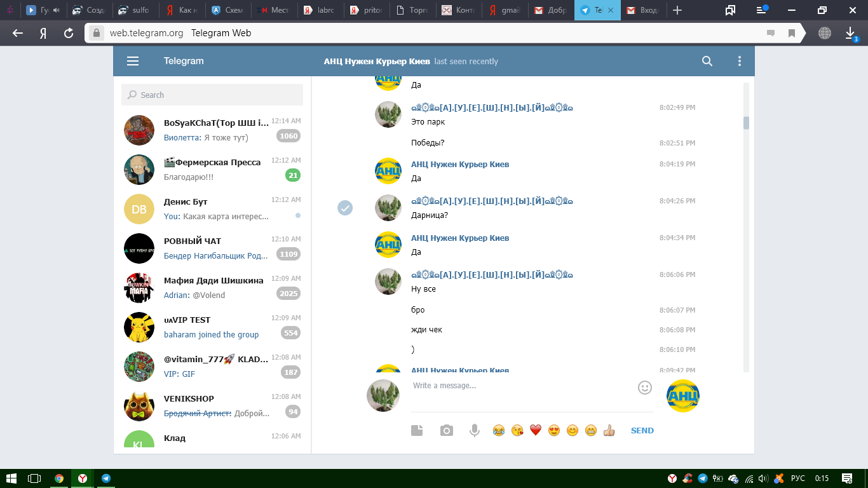Open the РОВНЫЙ ЧАТ conversation

pos(212,248)
